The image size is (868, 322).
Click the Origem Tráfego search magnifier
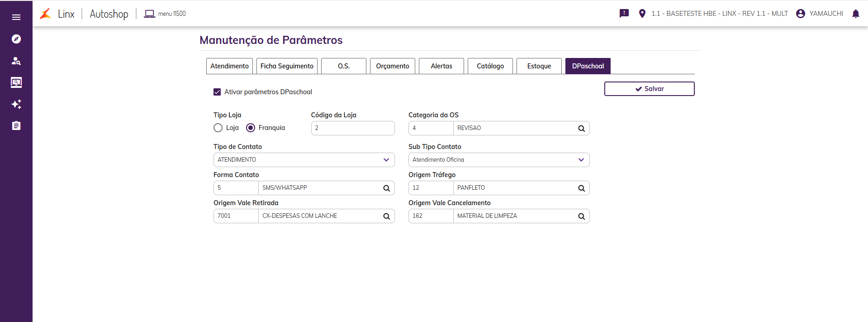click(581, 188)
